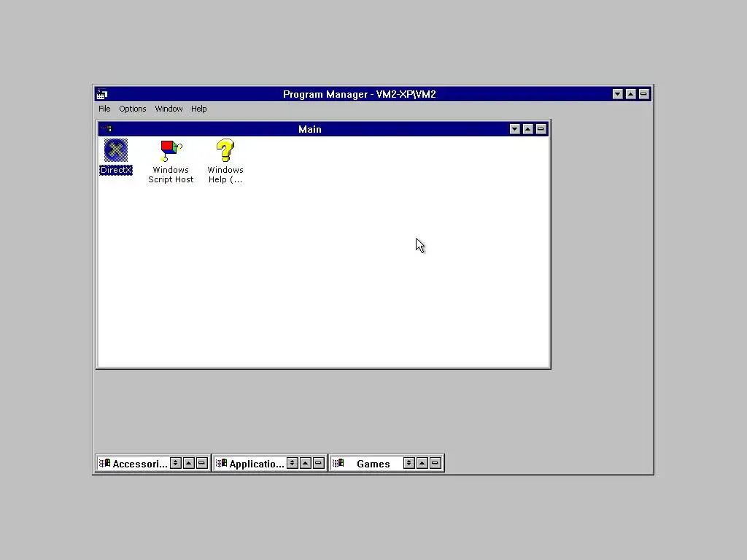
Task: Maximize the Applications group with up arrow
Action: click(x=306, y=463)
